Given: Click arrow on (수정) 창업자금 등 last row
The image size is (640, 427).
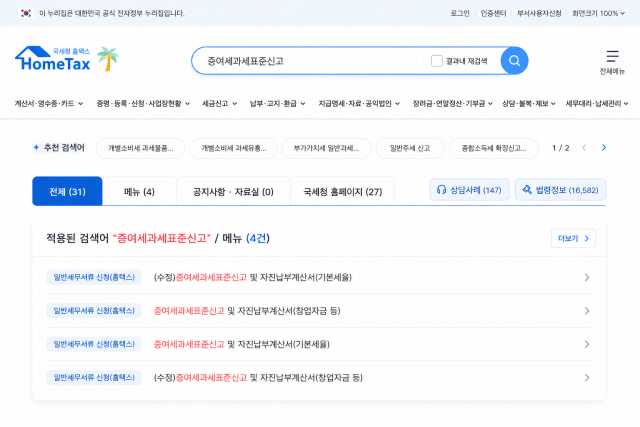Looking at the screenshot, I should (587, 378).
